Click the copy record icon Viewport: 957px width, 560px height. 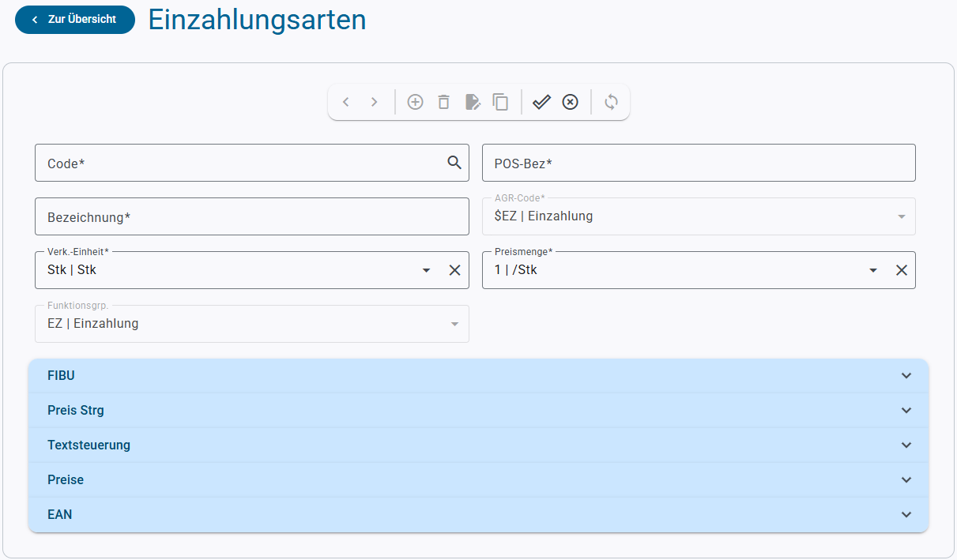tap(500, 102)
